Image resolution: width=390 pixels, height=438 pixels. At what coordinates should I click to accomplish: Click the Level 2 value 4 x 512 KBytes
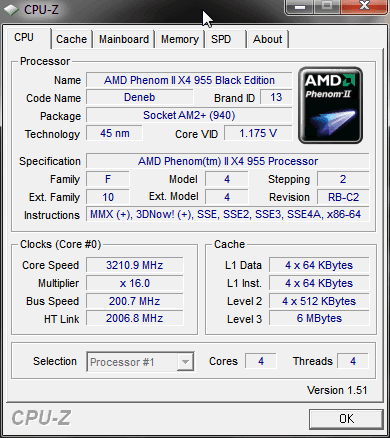tap(319, 301)
